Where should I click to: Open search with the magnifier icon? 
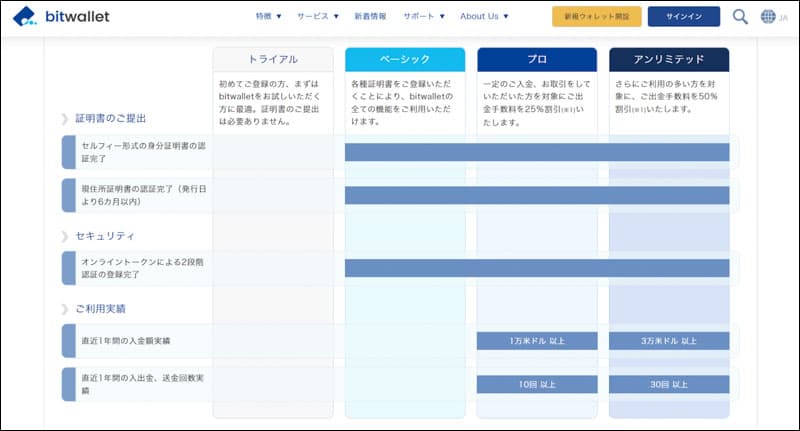click(x=740, y=17)
